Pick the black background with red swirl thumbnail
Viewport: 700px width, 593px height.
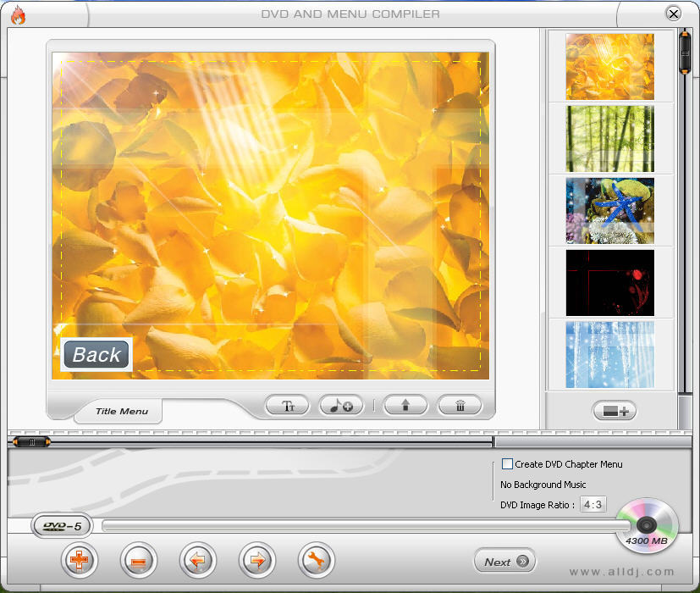pos(609,282)
